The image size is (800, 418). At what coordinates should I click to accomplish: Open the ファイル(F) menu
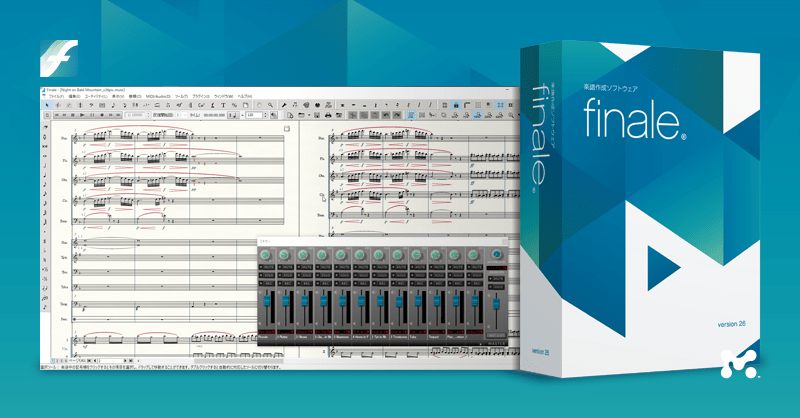[56, 96]
